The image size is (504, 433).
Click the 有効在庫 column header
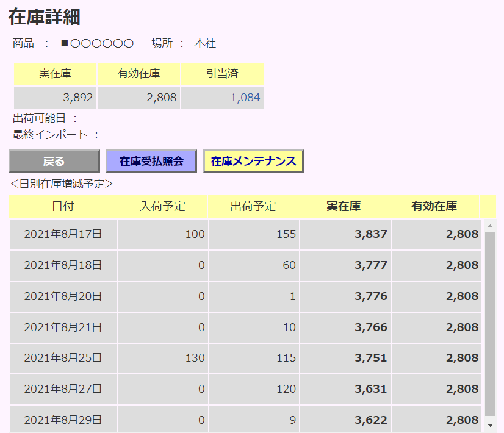[436, 207]
